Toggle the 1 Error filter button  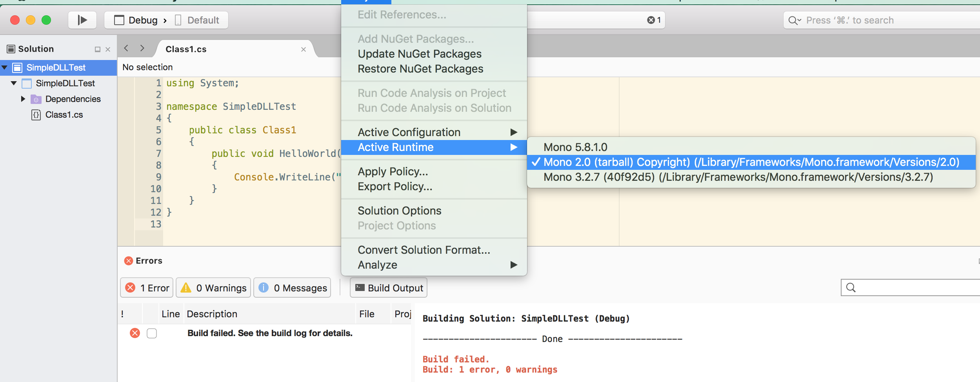tap(147, 288)
